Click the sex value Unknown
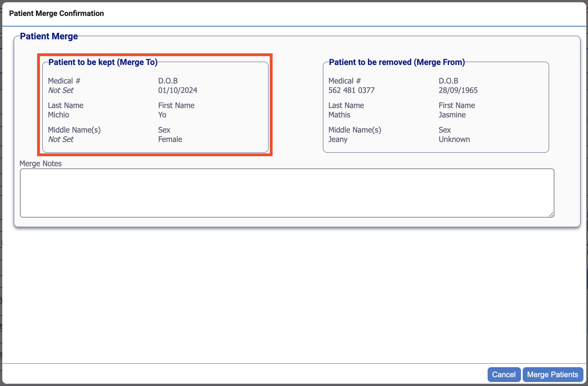 click(454, 139)
